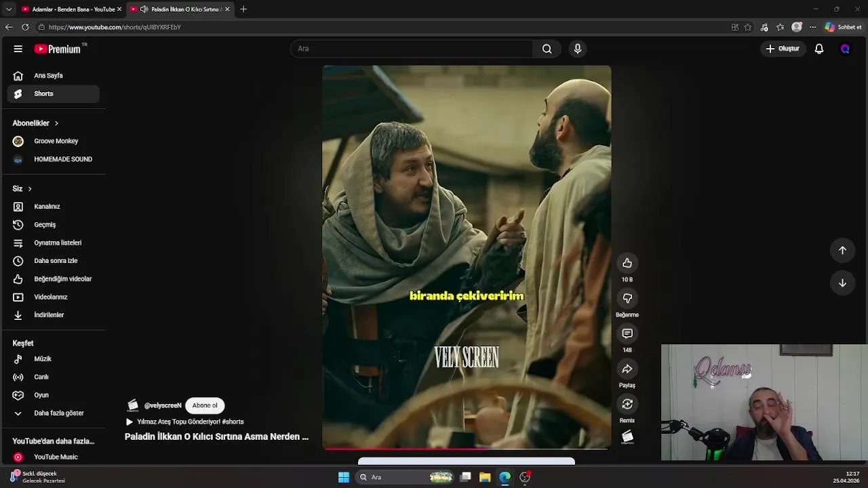Click the search magnifier button
Viewport: 868px width, 488px height.
[547, 49]
